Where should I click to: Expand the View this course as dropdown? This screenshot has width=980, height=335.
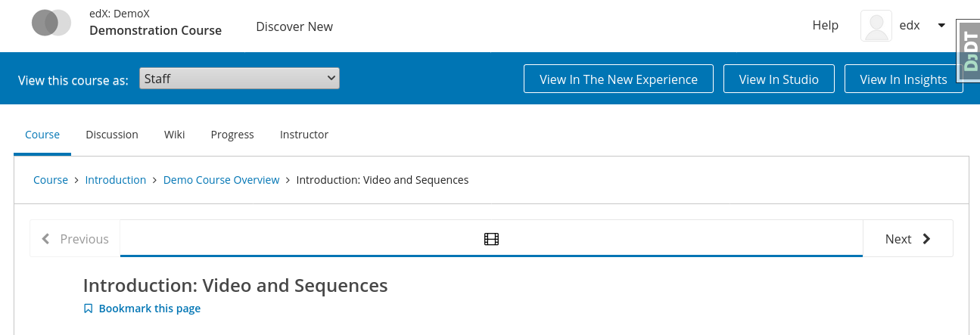[x=239, y=78]
